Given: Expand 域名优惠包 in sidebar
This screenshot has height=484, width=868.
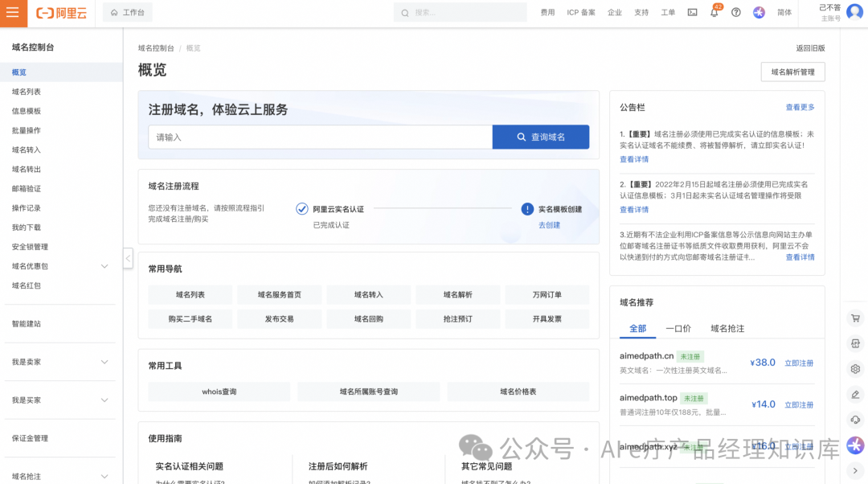Looking at the screenshot, I should coord(104,266).
